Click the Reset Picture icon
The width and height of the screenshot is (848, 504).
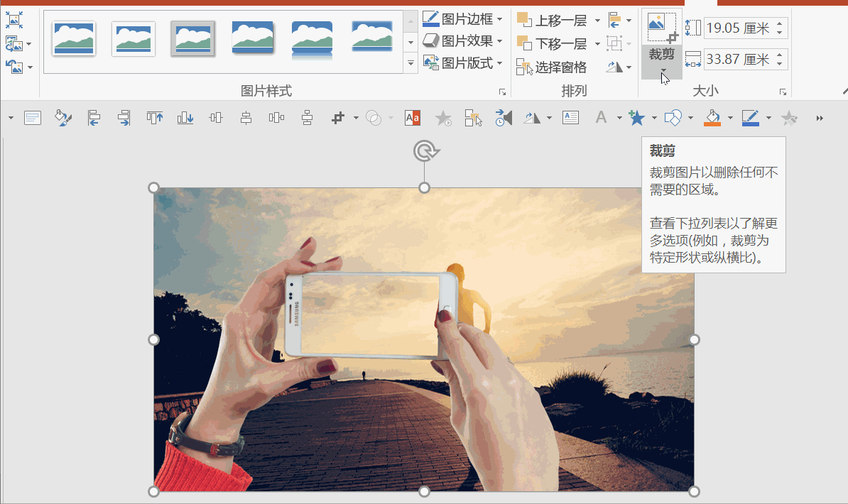pos(14,67)
